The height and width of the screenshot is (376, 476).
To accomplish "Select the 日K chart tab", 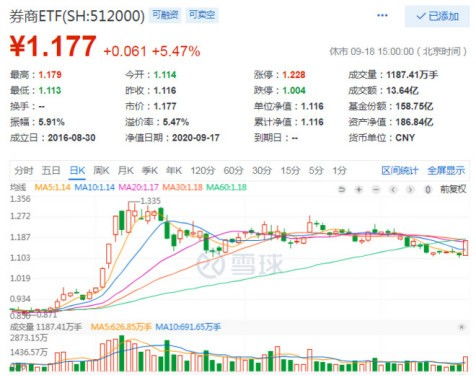I will pyautogui.click(x=77, y=171).
